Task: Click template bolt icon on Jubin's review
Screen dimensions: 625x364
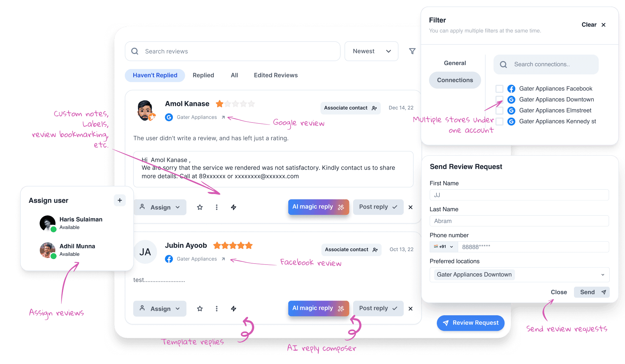Action: coord(233,309)
